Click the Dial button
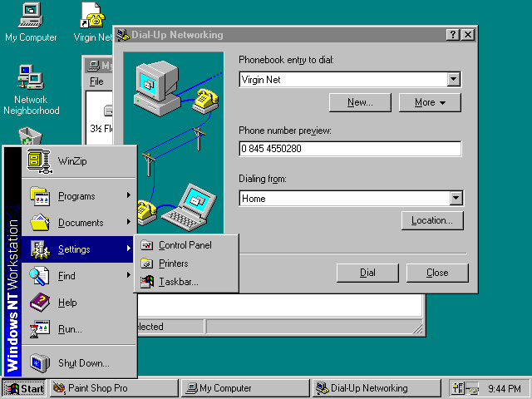This screenshot has height=399, width=532. pyautogui.click(x=367, y=273)
